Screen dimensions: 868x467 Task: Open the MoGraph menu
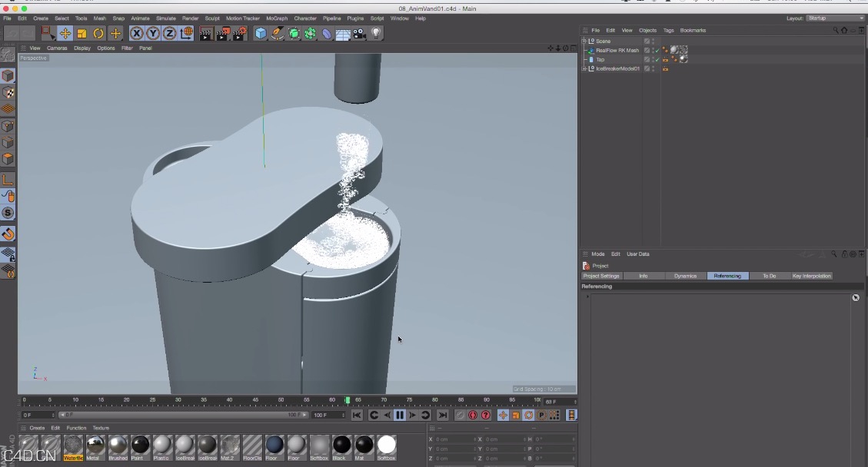[x=275, y=18]
